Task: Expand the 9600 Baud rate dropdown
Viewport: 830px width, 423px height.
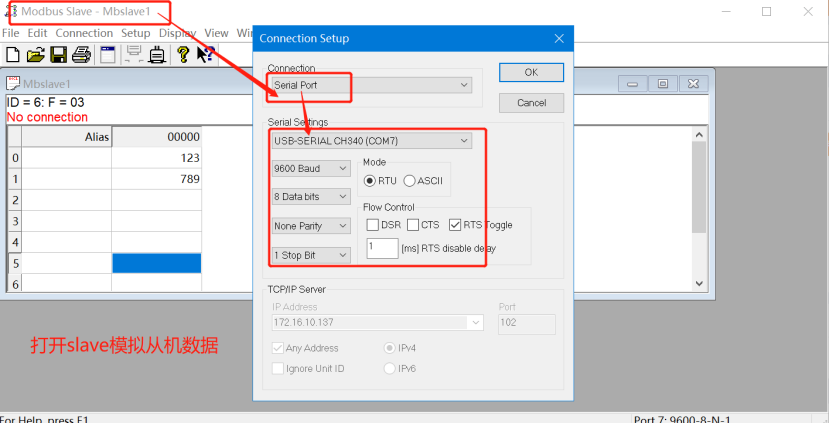Action: tap(311, 169)
